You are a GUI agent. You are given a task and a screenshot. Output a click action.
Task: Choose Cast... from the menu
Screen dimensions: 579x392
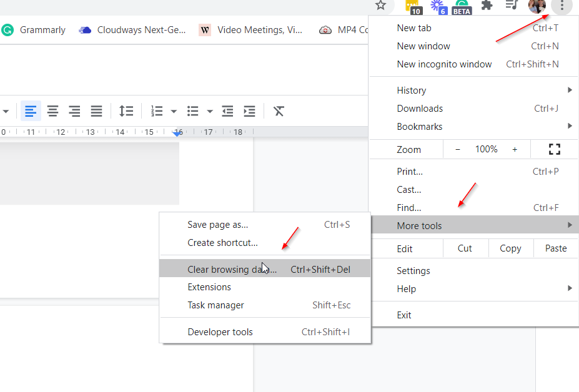(474, 190)
